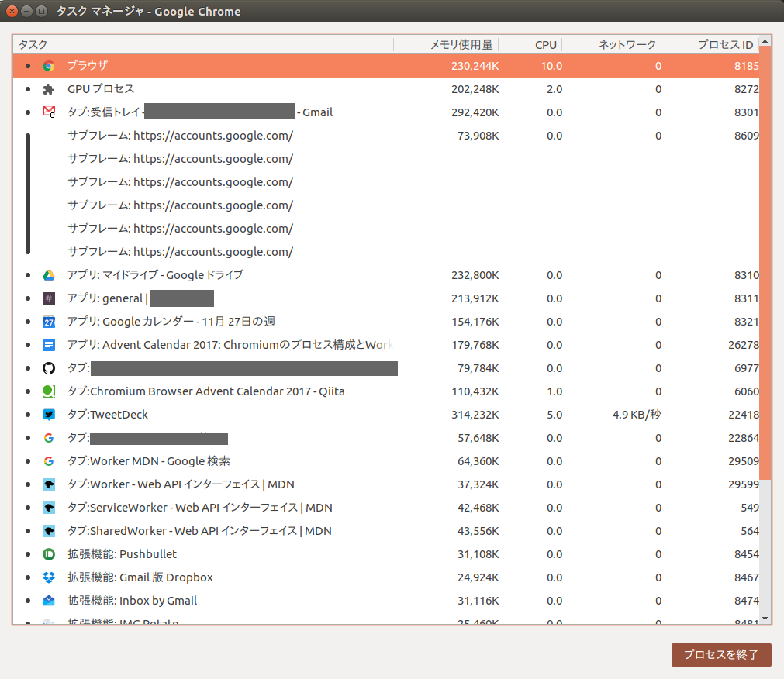784x679 pixels.
Task: Click the GitHub icon on its tab row
Action: [x=48, y=368]
